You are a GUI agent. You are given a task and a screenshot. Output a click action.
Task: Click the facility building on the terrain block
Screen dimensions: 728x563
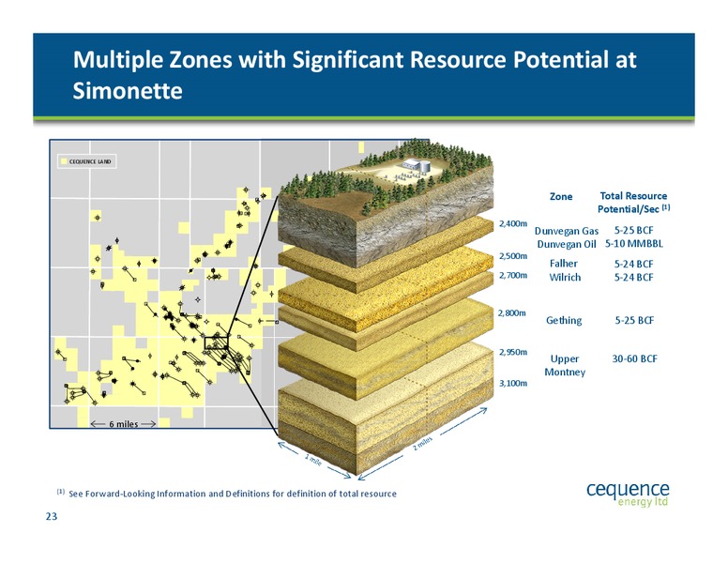[416, 164]
